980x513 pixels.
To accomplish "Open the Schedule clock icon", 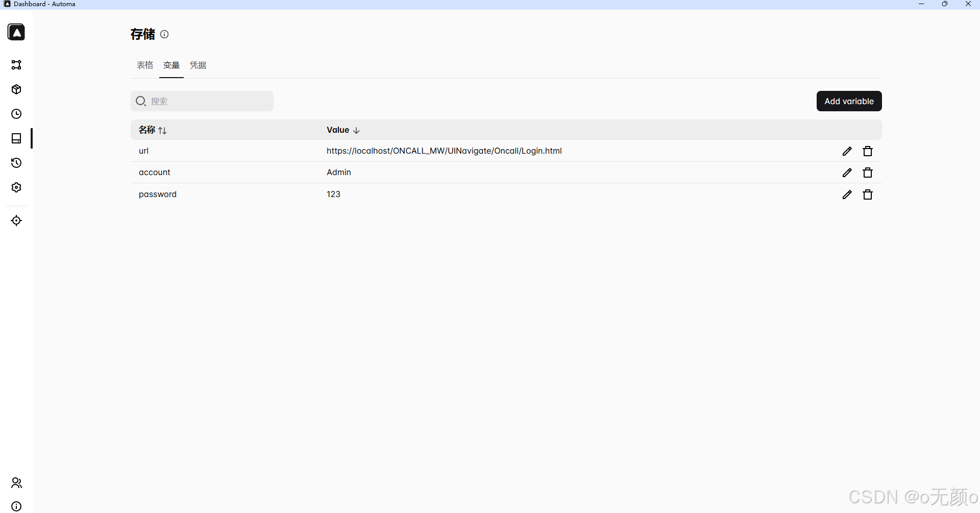I will [x=16, y=114].
